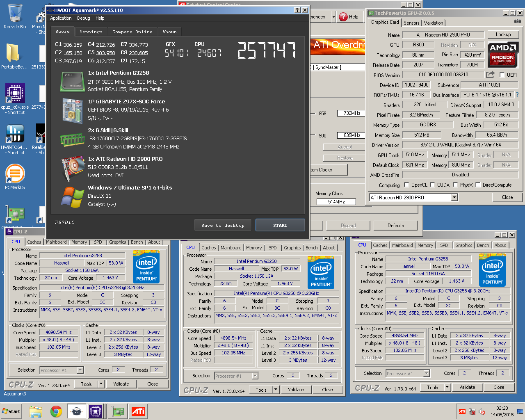The width and height of the screenshot is (525, 420).
Task: Open Google Chrome from the taskbar
Action: click(56, 411)
